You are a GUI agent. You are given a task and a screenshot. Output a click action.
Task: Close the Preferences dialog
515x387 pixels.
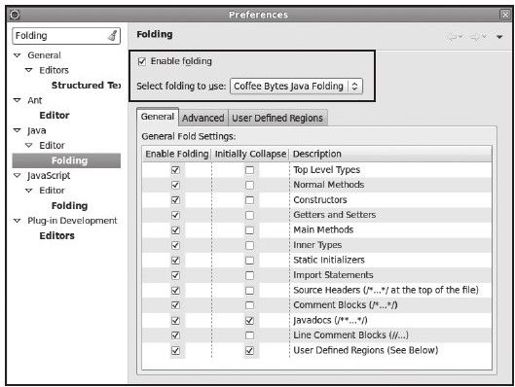pos(505,15)
